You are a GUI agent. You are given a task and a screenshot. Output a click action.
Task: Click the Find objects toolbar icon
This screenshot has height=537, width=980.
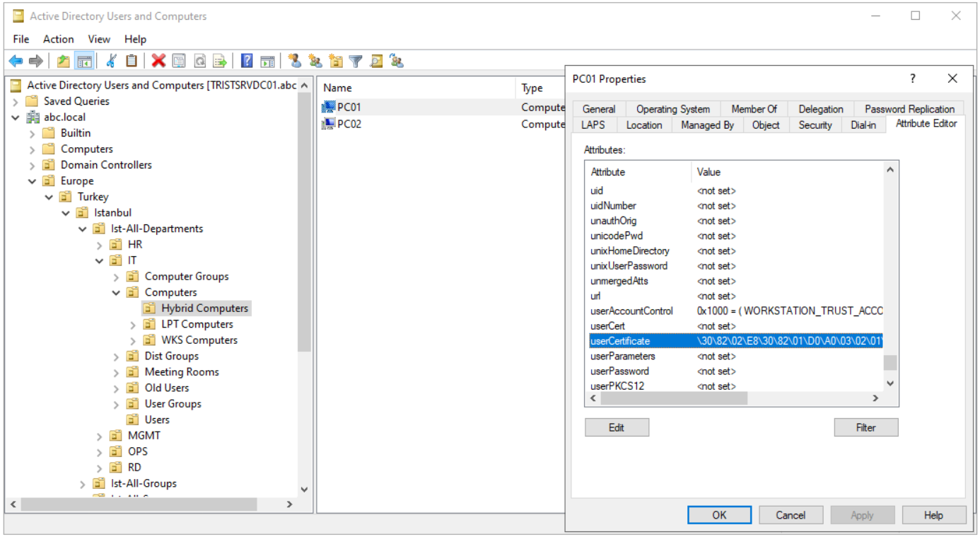click(376, 62)
